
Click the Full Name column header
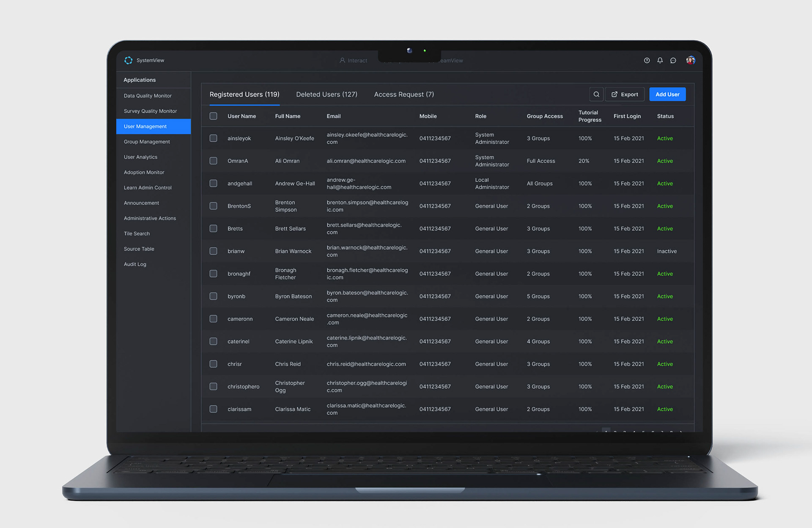(x=288, y=116)
